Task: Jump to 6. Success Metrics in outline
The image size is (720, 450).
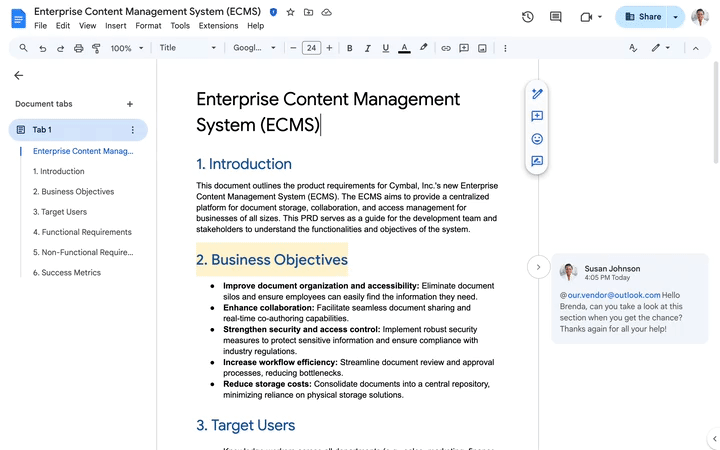Action: [67, 272]
